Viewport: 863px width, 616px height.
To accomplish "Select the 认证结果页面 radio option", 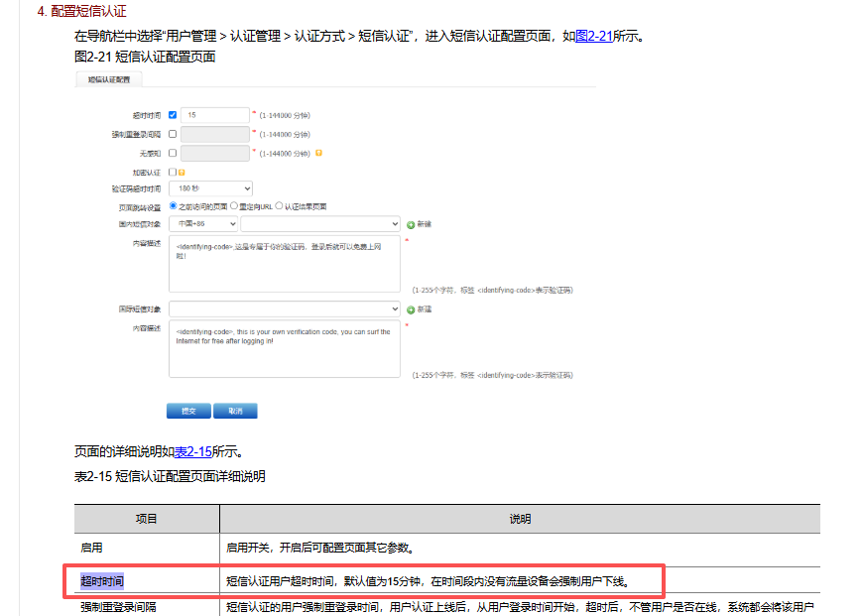I will (280, 206).
